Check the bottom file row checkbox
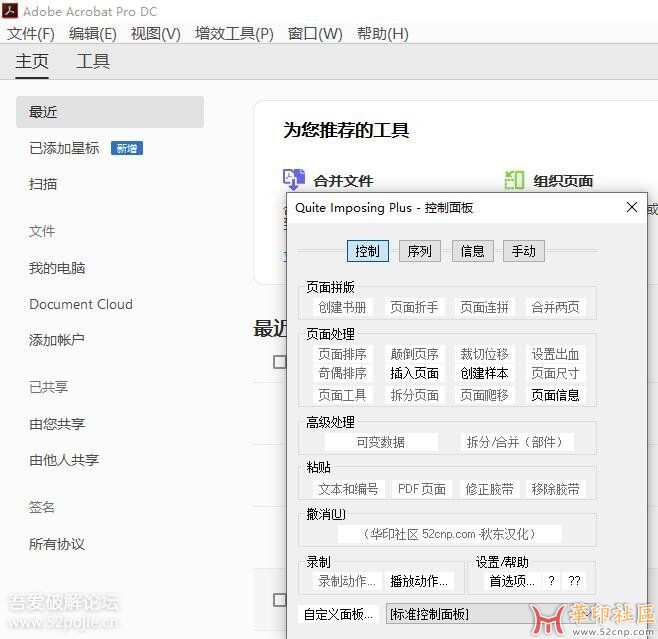 pos(280,600)
